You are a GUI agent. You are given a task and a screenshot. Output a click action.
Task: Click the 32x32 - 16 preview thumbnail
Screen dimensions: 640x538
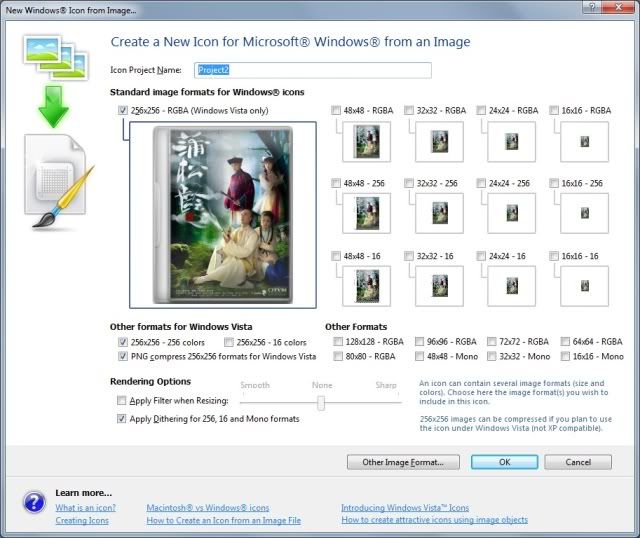[x=439, y=286]
